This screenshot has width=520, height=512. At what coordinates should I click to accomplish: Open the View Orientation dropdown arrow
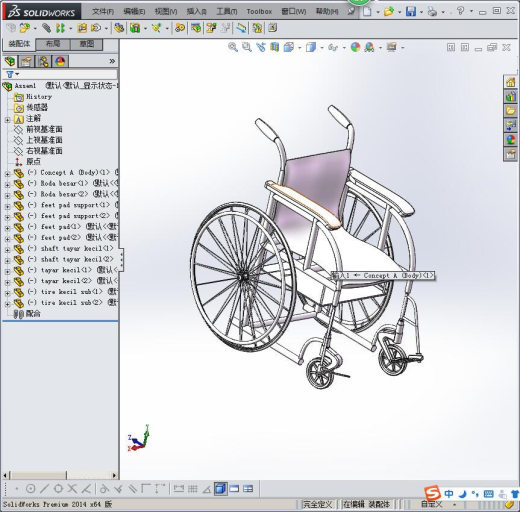click(300, 48)
